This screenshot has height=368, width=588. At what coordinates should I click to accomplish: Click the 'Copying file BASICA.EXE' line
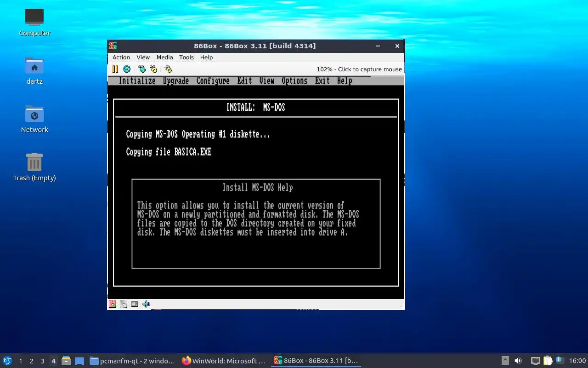click(x=169, y=152)
